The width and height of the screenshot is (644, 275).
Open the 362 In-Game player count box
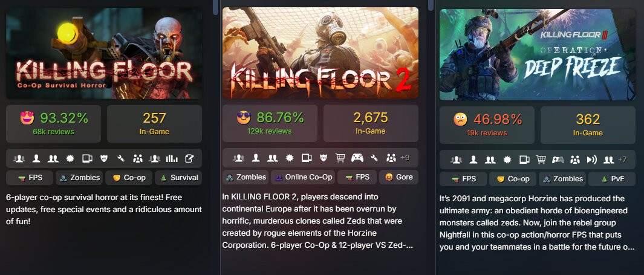(x=588, y=125)
